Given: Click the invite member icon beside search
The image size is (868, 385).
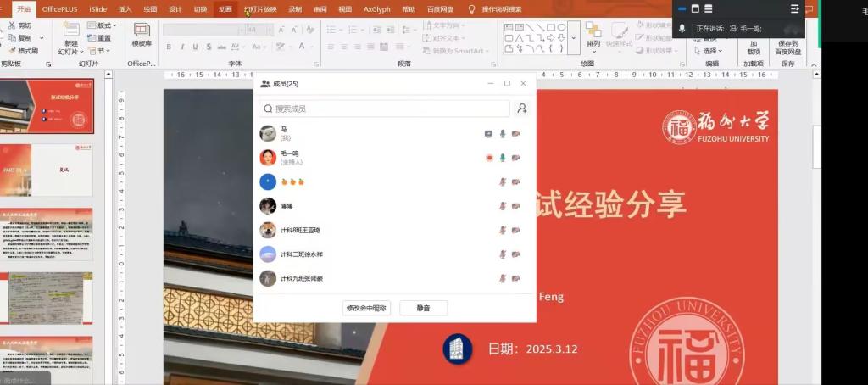Looking at the screenshot, I should (x=522, y=109).
